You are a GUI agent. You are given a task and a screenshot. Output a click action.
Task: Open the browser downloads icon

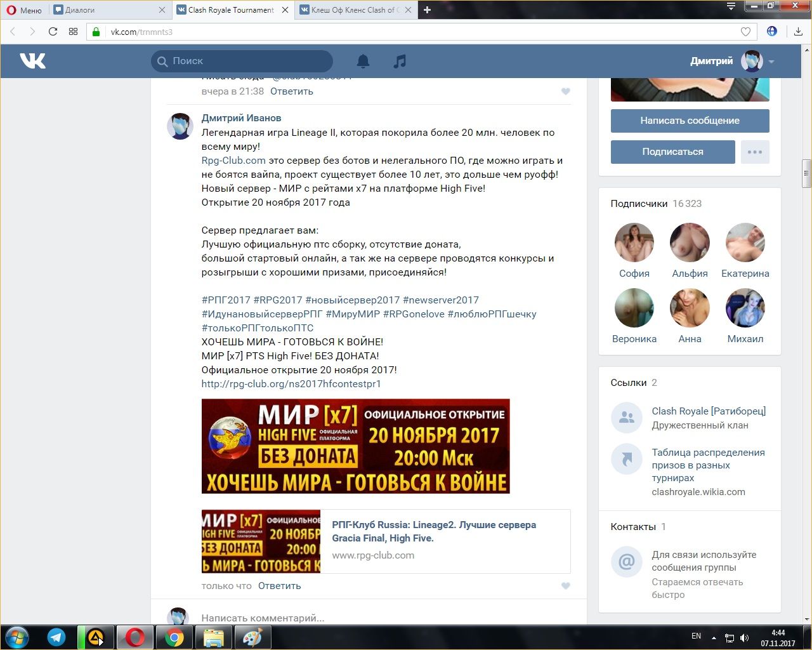click(798, 32)
